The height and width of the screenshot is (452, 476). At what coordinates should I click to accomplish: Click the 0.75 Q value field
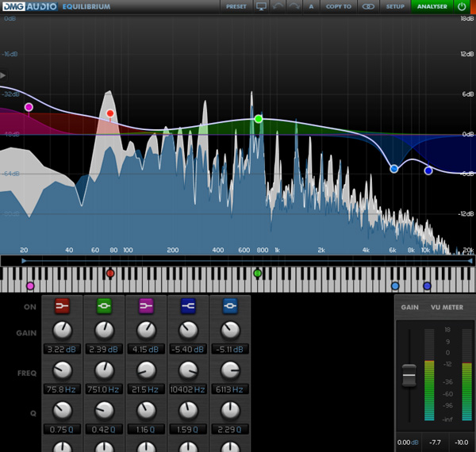pos(62,429)
